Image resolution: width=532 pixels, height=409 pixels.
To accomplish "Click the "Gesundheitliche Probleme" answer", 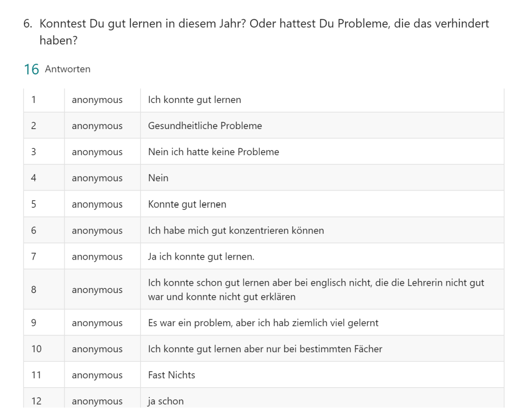I will pyautogui.click(x=205, y=126).
